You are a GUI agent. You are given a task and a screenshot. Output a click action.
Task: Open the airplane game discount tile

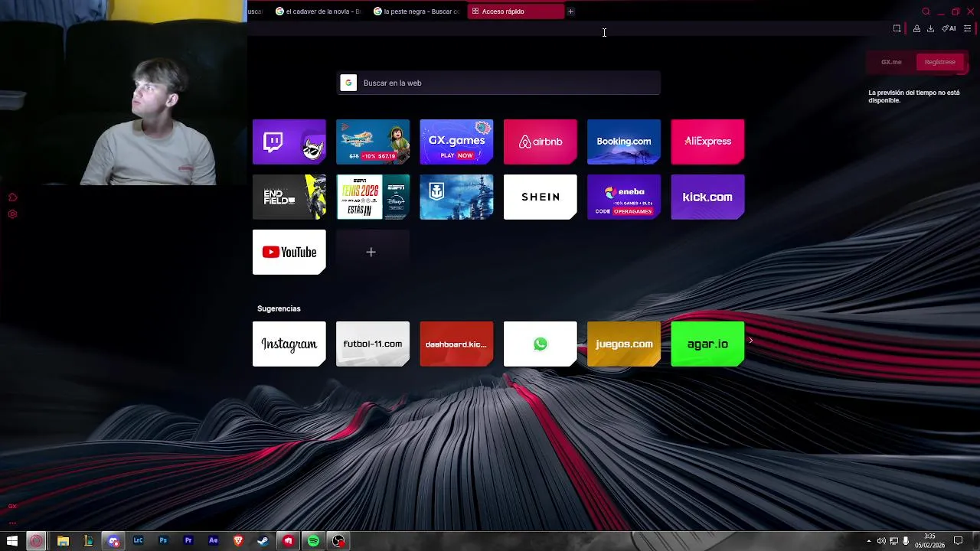(x=373, y=142)
